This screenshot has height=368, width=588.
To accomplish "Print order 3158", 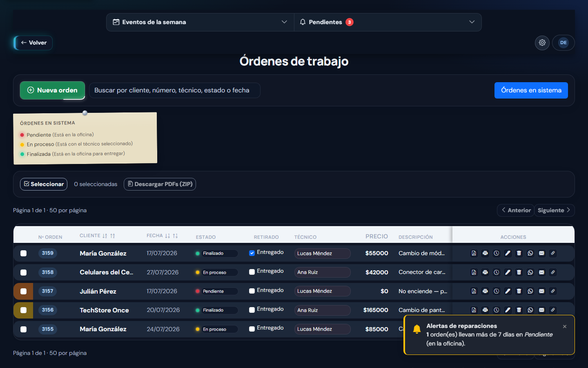I will (x=485, y=272).
